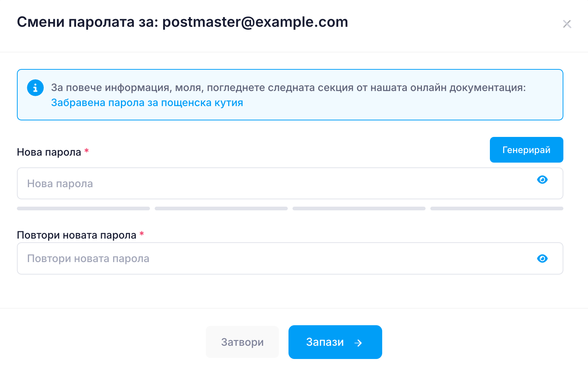Click the dialog title 'Смени паролата за: postmaster@example.com'
588x370 pixels.
(182, 22)
